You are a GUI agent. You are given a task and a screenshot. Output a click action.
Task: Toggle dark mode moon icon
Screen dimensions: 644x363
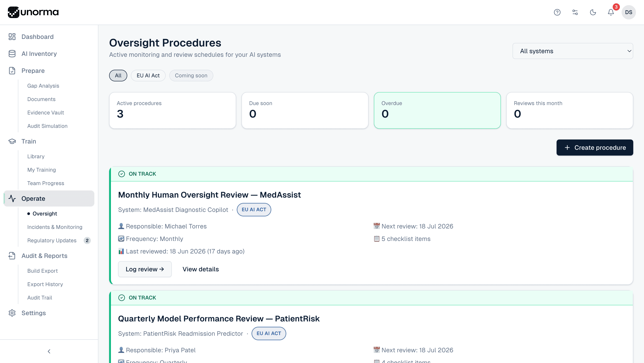[593, 12]
